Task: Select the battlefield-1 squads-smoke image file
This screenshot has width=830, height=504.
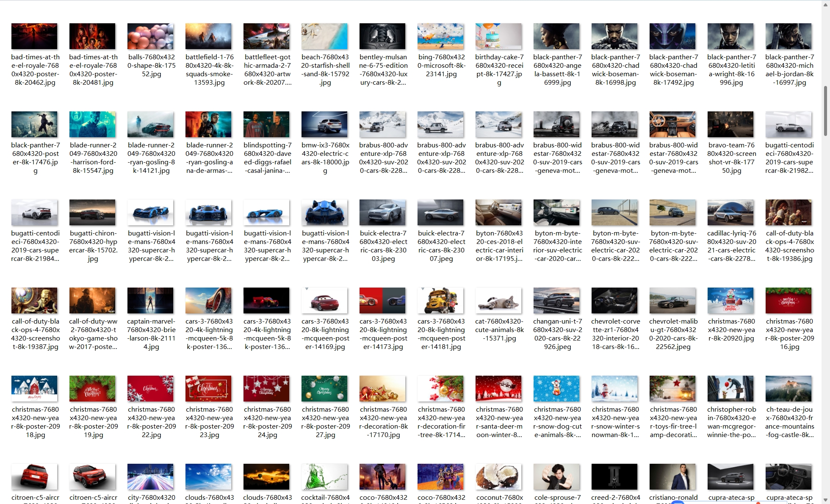Action: tap(208, 36)
